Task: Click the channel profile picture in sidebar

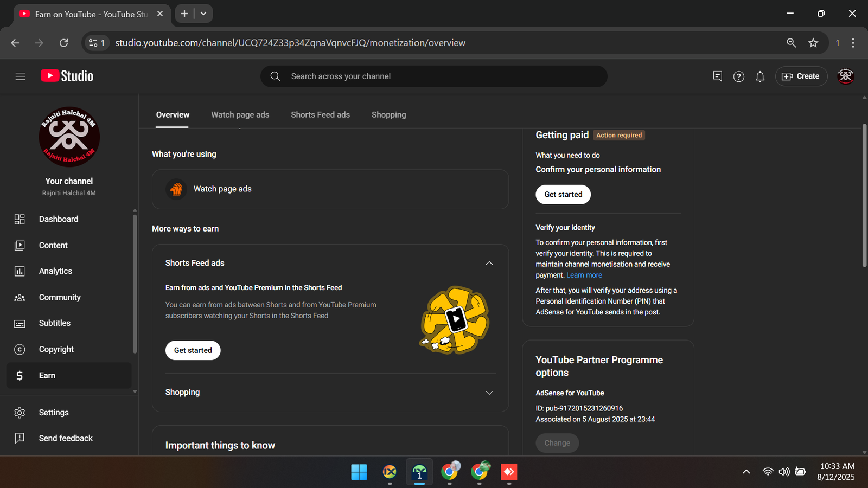Action: 69,137
